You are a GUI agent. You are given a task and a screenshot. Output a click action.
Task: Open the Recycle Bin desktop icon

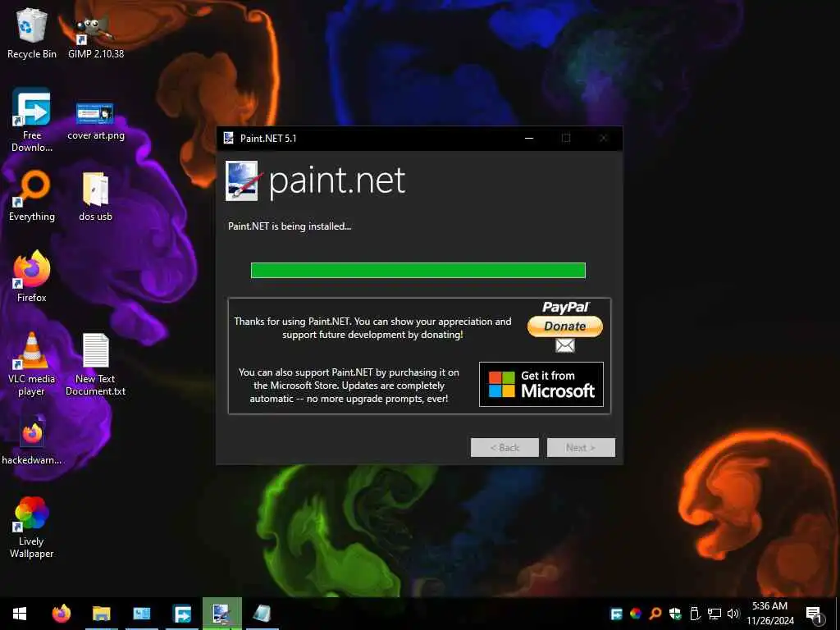tap(32, 33)
